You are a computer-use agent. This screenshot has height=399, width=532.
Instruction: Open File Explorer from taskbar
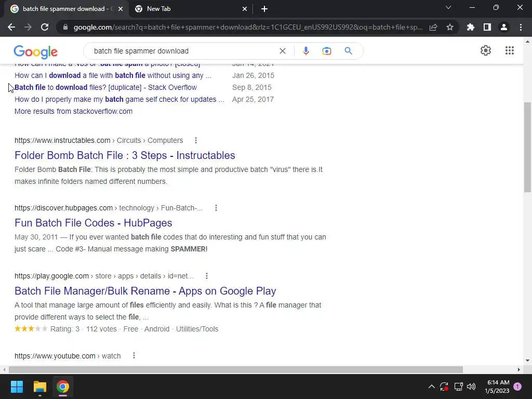pyautogui.click(x=39, y=387)
